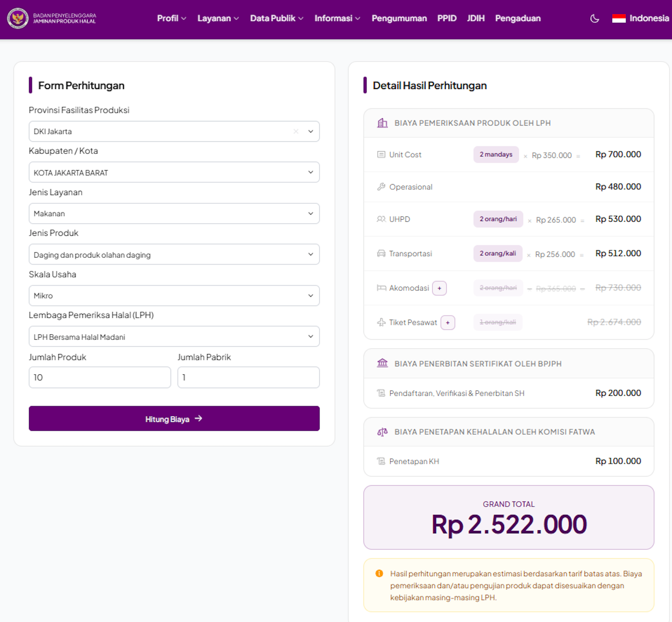Click the BPJPH logo emblem
This screenshot has width=672, height=622.
[18, 18]
